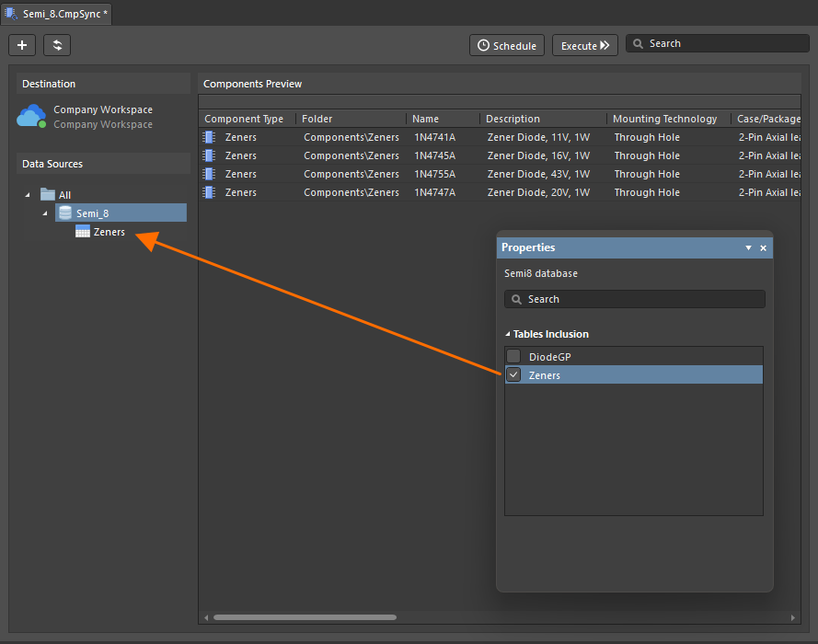818x644 pixels.
Task: Sort by the Mounting Technology column header
Action: tap(664, 119)
